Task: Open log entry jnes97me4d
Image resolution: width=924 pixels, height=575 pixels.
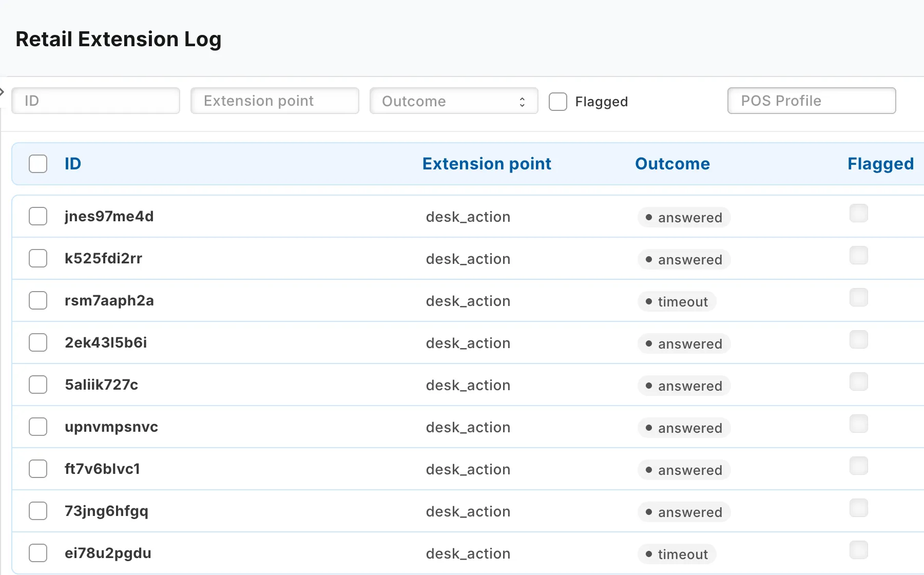Action: point(109,217)
